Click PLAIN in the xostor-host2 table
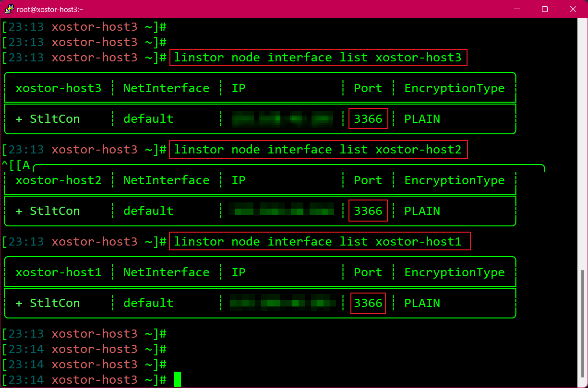Viewport: 588px width, 388px height. [x=422, y=211]
